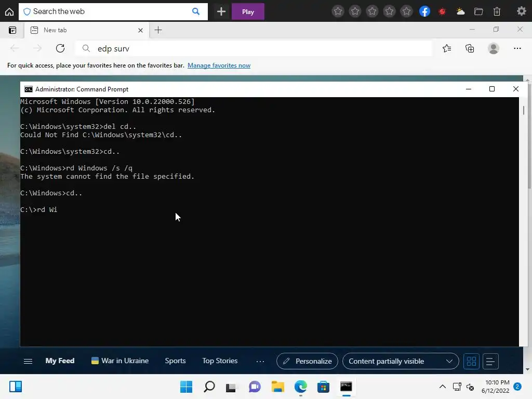Image resolution: width=532 pixels, height=399 pixels.
Task: Open the weather icon in top bar
Action: click(460, 11)
